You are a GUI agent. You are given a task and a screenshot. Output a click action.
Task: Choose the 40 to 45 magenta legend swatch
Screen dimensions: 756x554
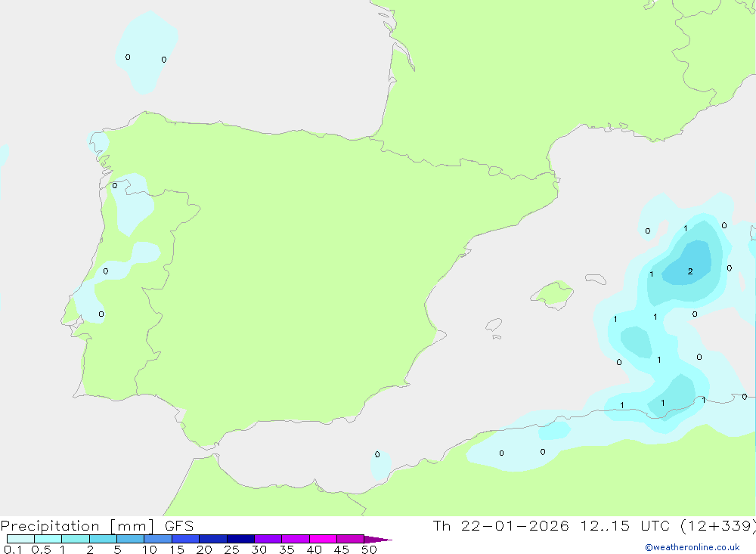323,539
